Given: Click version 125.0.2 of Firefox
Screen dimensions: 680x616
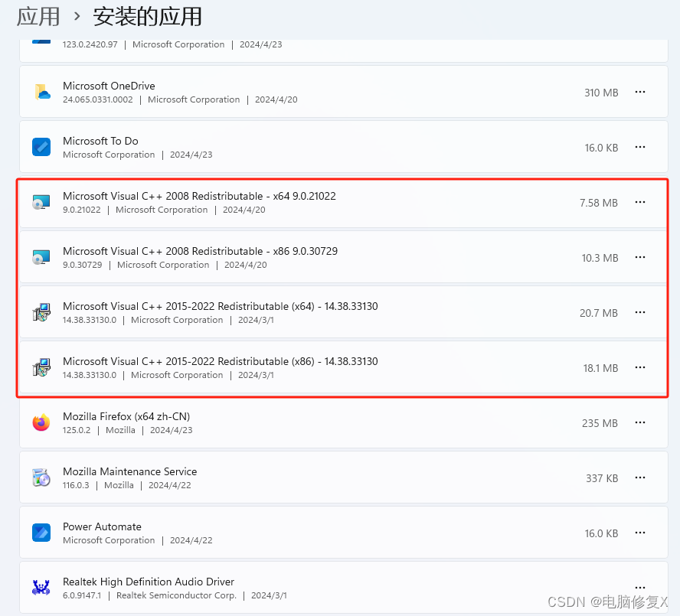Looking at the screenshot, I should click(x=77, y=430).
